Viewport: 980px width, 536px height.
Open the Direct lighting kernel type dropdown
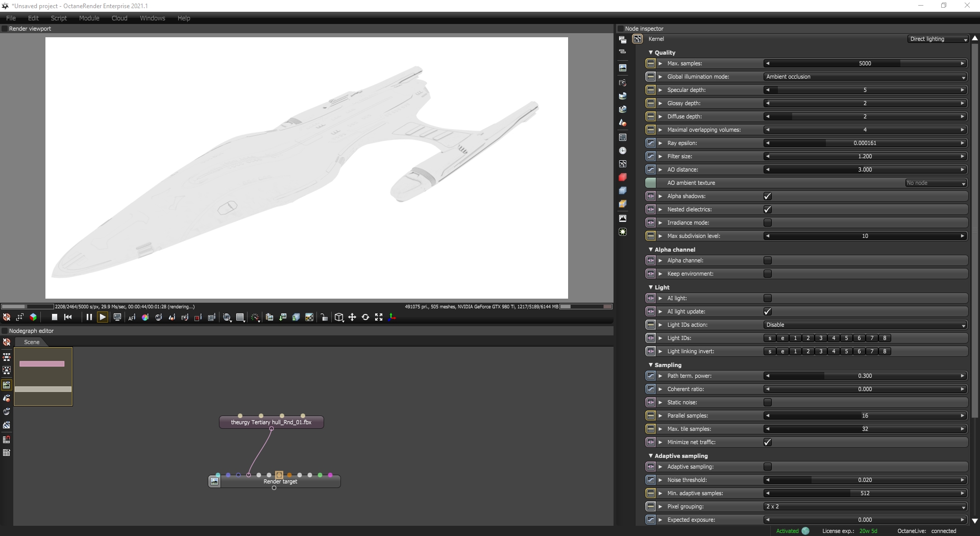[938, 39]
